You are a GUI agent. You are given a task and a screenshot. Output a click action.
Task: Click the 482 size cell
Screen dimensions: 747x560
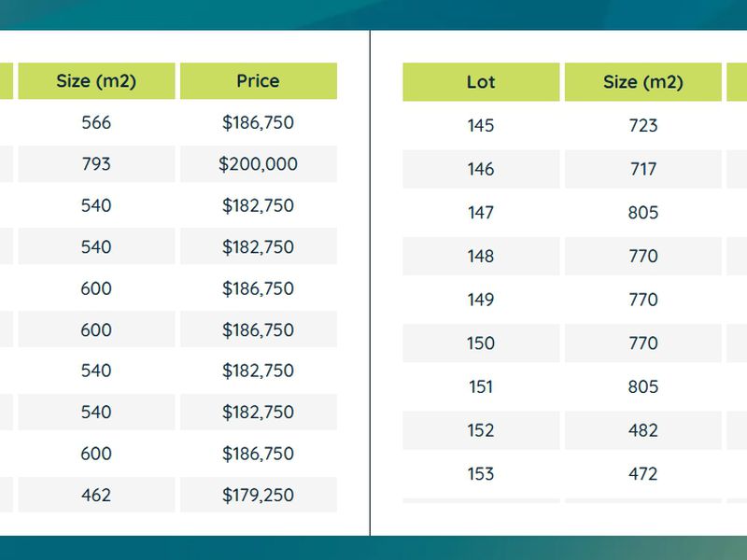click(x=642, y=430)
